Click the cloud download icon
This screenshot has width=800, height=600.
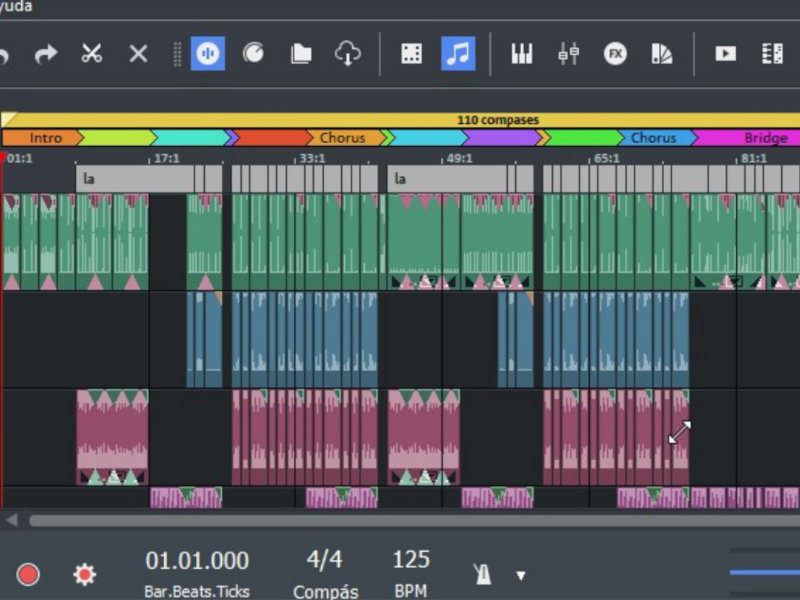[x=347, y=54]
